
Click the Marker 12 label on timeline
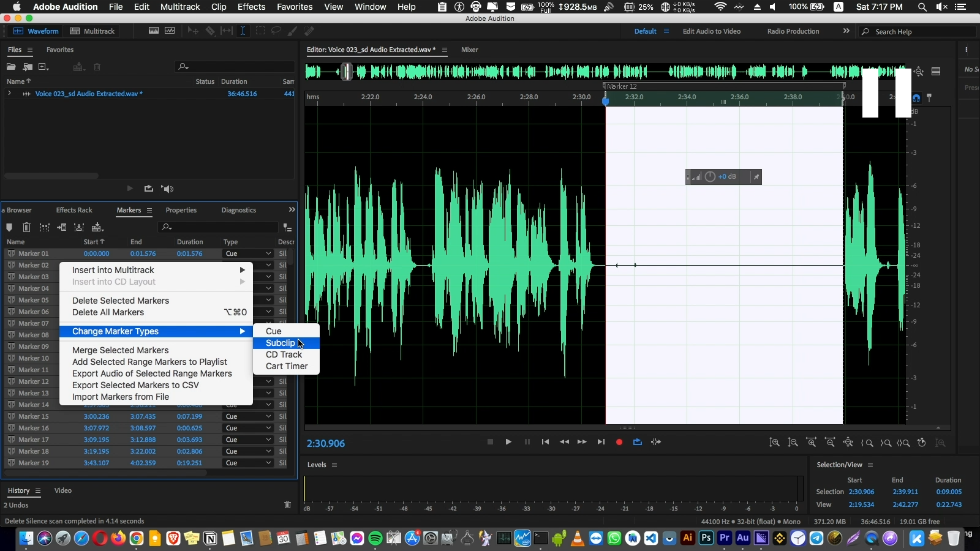pyautogui.click(x=622, y=86)
